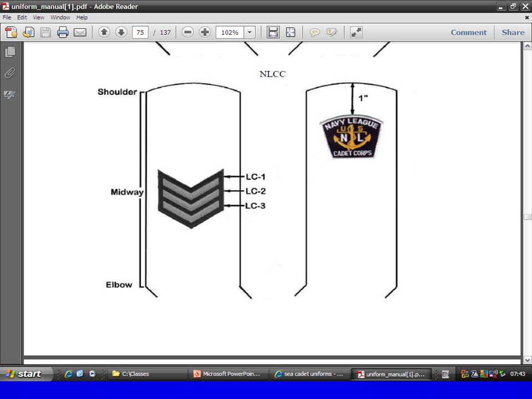Viewport: 532px width, 399px height.
Task: Click the Midway label text
Action: pos(127,192)
